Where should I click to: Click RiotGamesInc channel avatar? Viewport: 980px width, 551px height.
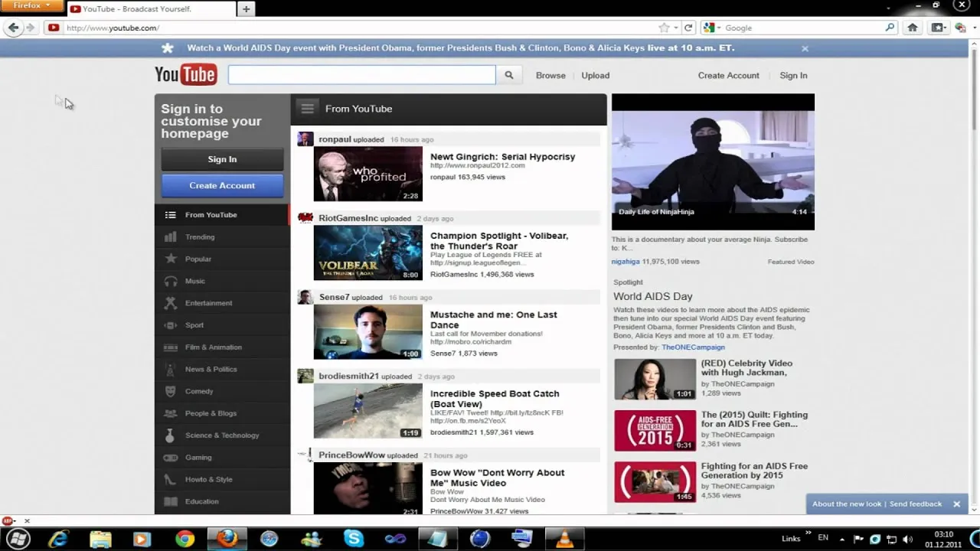305,218
